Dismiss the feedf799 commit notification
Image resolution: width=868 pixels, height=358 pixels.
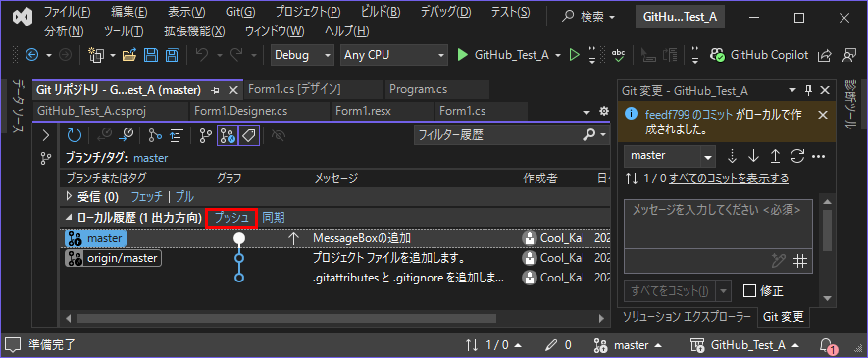[823, 115]
